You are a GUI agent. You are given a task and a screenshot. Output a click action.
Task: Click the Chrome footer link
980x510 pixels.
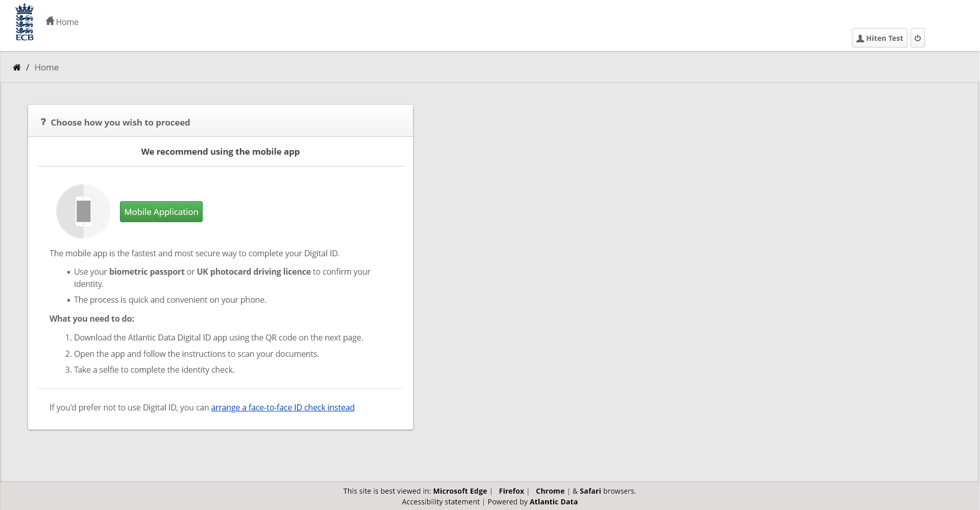pyautogui.click(x=550, y=491)
